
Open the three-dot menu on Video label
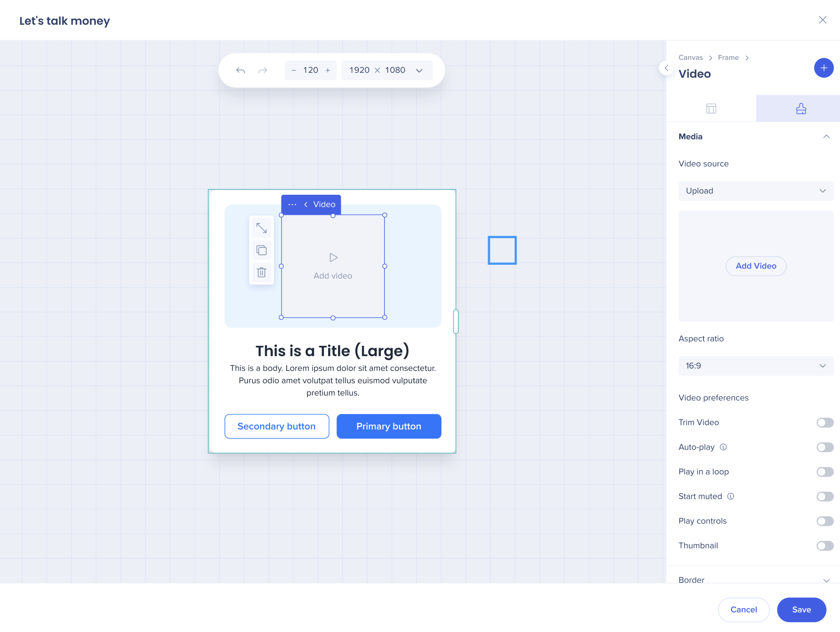(292, 205)
